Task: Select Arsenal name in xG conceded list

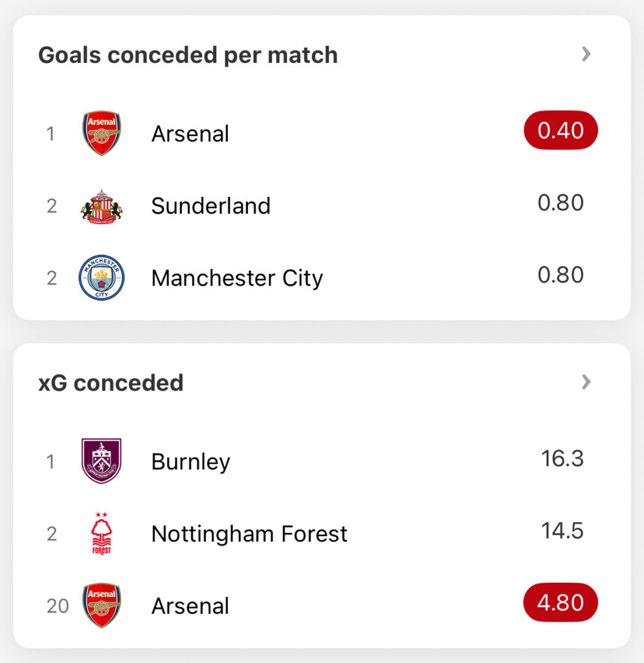Action: tap(190, 606)
